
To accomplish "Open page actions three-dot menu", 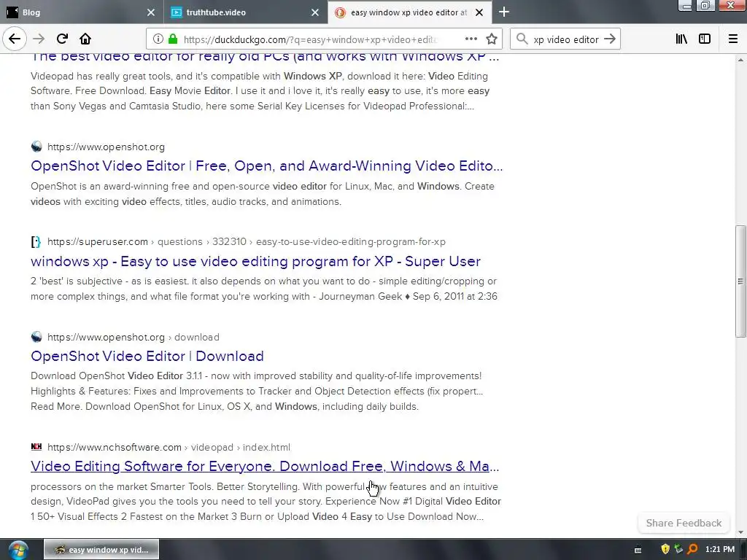I will [x=471, y=39].
